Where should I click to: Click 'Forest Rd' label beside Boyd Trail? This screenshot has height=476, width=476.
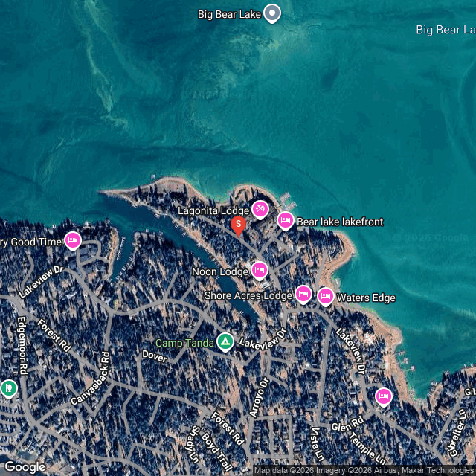coord(228,428)
